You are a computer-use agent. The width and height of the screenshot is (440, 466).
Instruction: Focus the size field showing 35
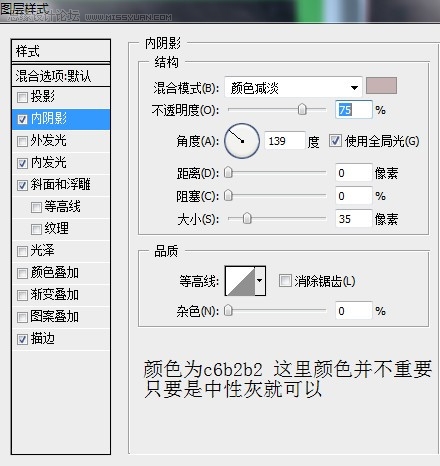[354, 219]
